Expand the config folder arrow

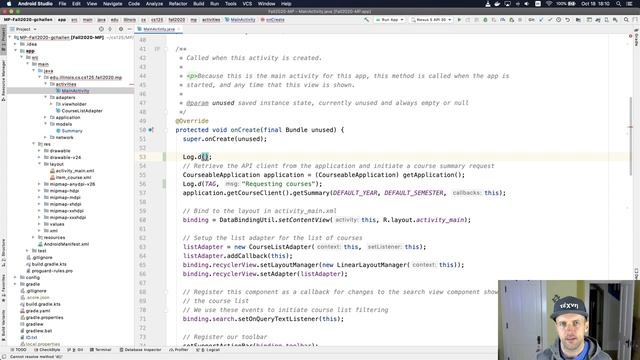point(16,277)
